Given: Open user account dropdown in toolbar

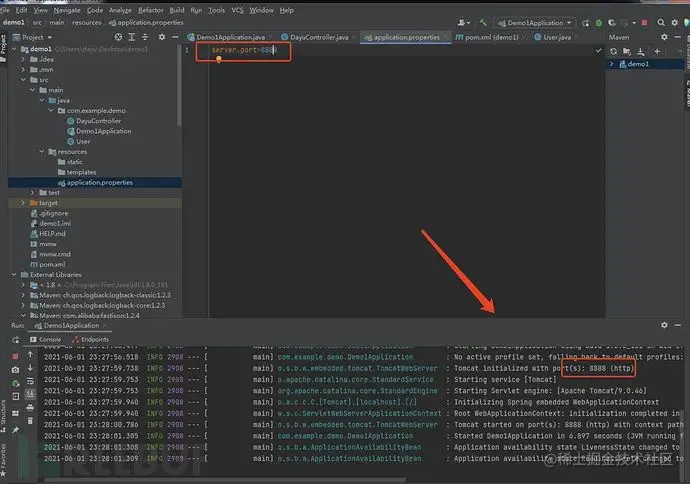Looking at the screenshot, I should point(464,22).
